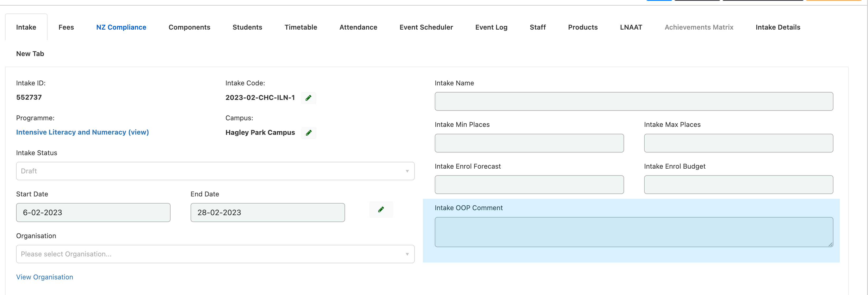Screen dimensions: 868x295
Task: Click the End Date field
Action: (x=267, y=213)
